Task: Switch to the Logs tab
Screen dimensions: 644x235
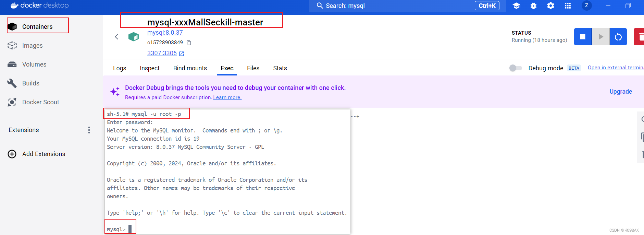Action: [120, 68]
